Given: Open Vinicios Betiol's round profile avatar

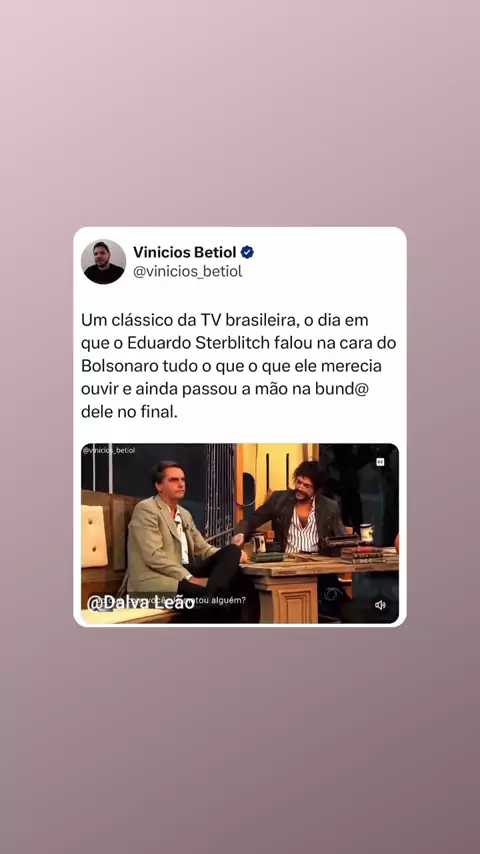Looking at the screenshot, I should 104,261.
